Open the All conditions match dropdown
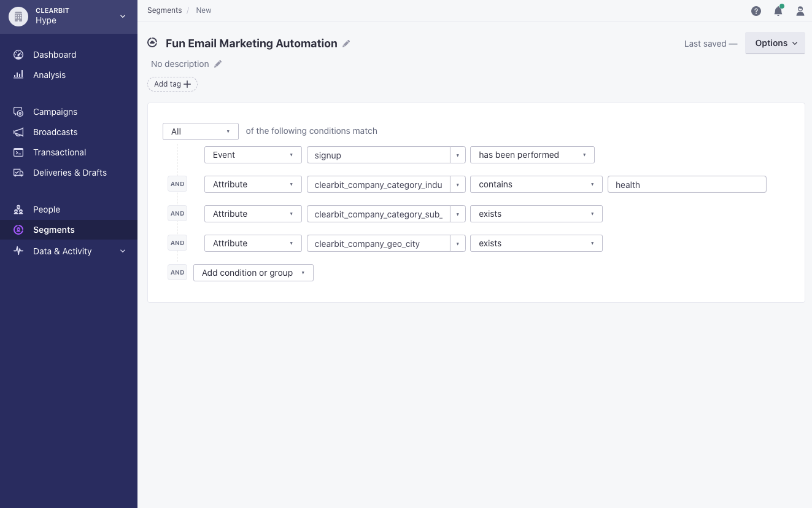The width and height of the screenshot is (812, 508). coord(200,131)
